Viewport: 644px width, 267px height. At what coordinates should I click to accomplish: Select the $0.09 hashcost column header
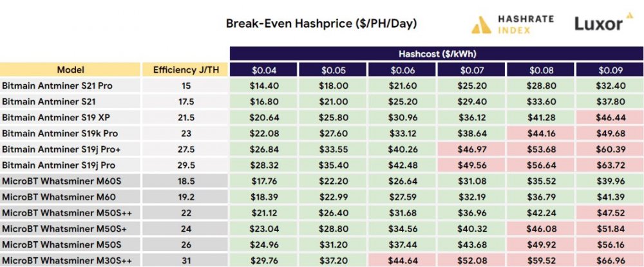click(609, 70)
